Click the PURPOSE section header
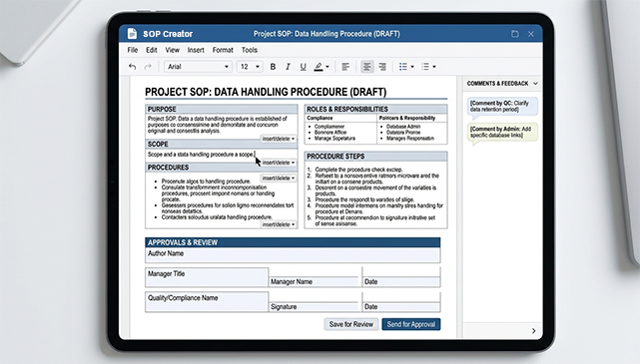Viewport: 640px width, 364px height. [x=222, y=109]
